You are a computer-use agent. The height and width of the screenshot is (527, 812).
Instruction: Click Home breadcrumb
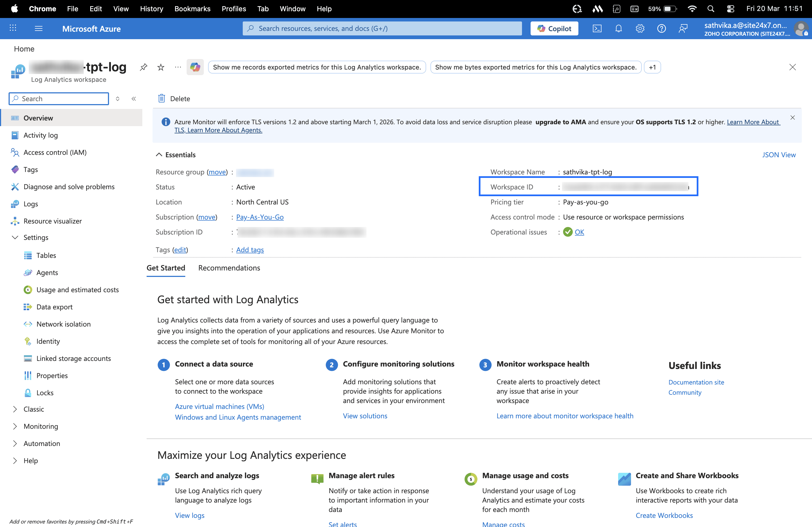pos(24,49)
